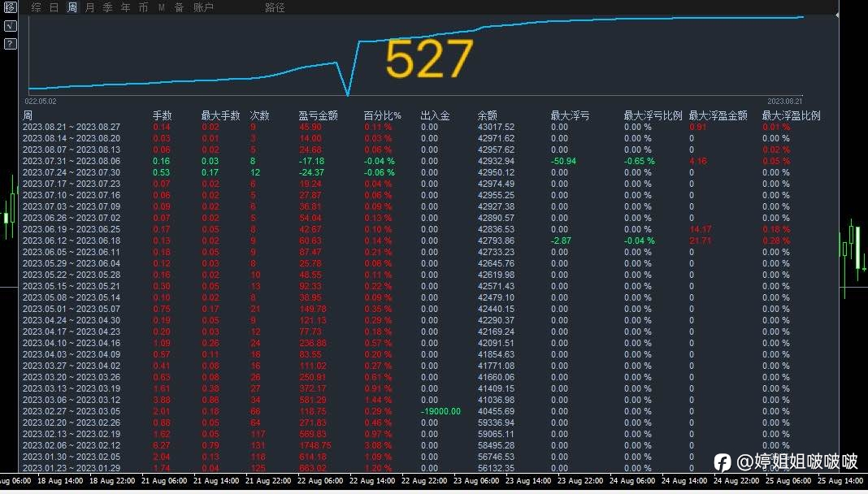
Task: Click the 周 column header
Action: [x=28, y=115]
